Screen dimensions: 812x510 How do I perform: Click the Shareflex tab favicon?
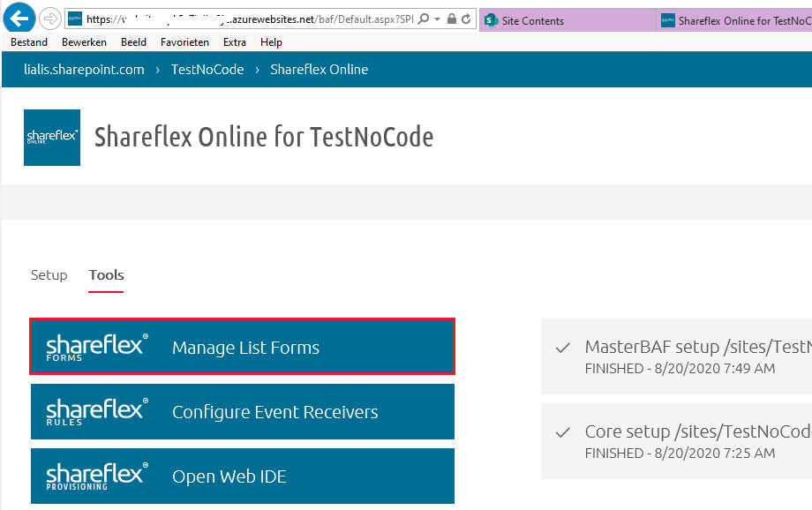668,20
